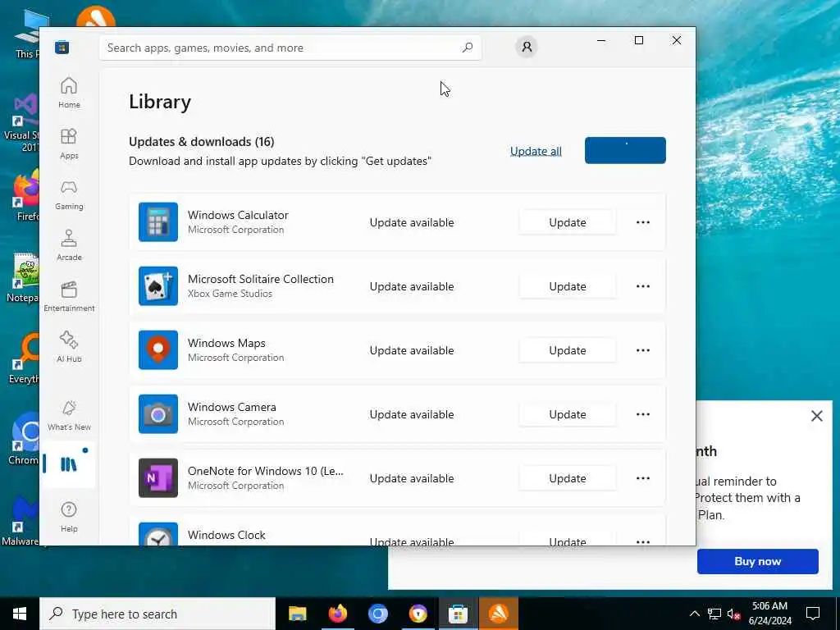Select the Windows Calculator title text
Image resolution: width=840 pixels, height=630 pixels.
(x=238, y=215)
